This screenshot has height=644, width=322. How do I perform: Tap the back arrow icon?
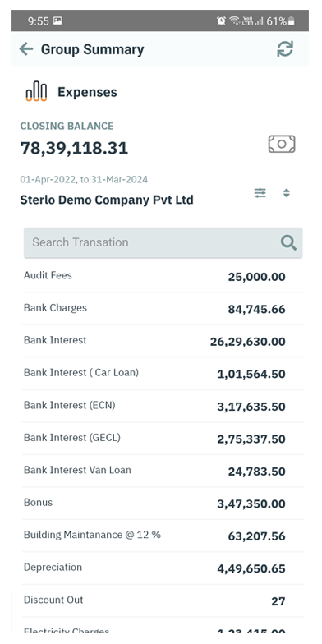(26, 49)
